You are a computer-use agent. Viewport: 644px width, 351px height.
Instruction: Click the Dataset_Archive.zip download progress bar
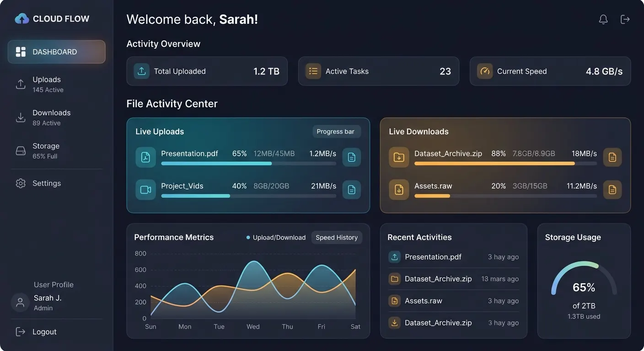(505, 163)
